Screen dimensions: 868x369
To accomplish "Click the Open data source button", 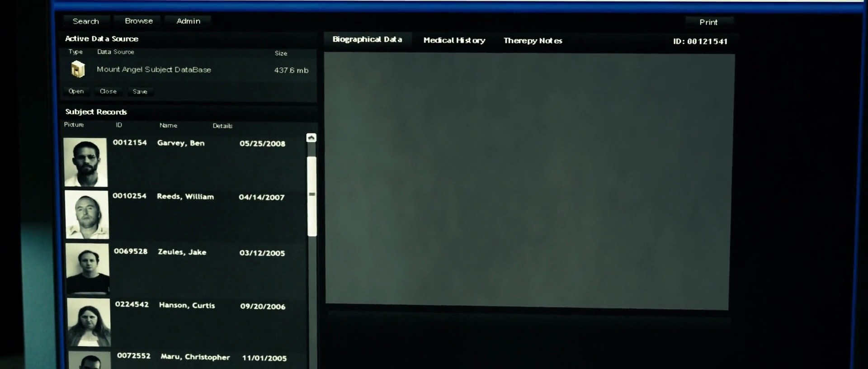I will [x=76, y=91].
